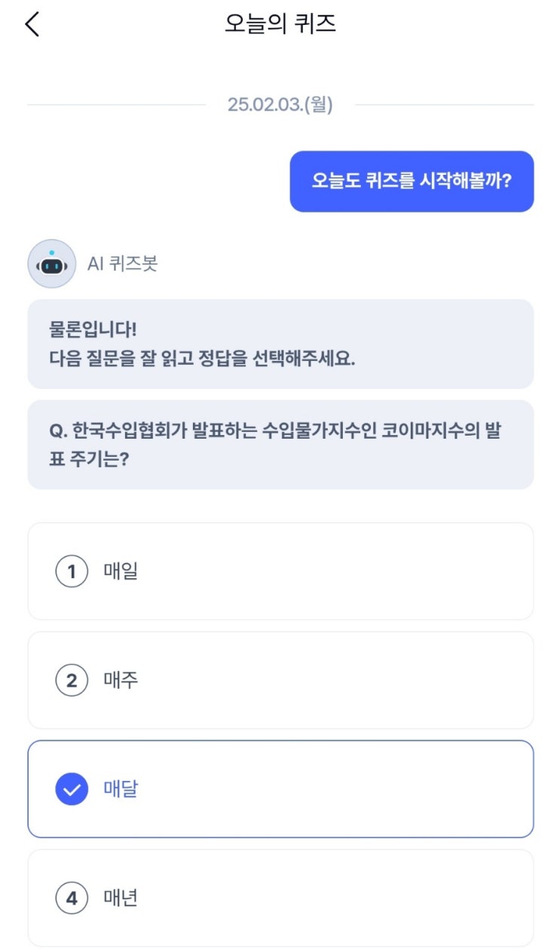The height and width of the screenshot is (949, 560).
Task: Click blank space inside the 매일 card
Action: point(339,572)
